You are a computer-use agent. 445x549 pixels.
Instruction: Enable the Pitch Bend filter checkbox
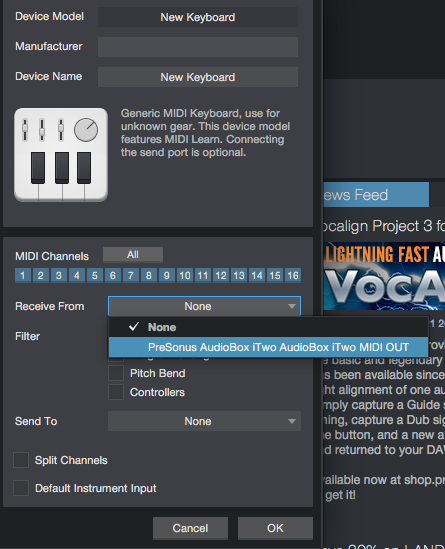coord(116,373)
